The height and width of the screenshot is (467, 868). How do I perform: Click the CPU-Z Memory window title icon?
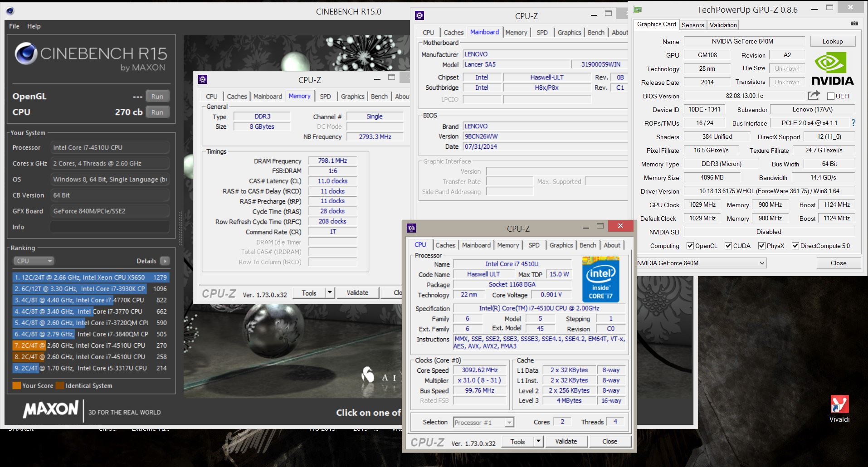(203, 80)
